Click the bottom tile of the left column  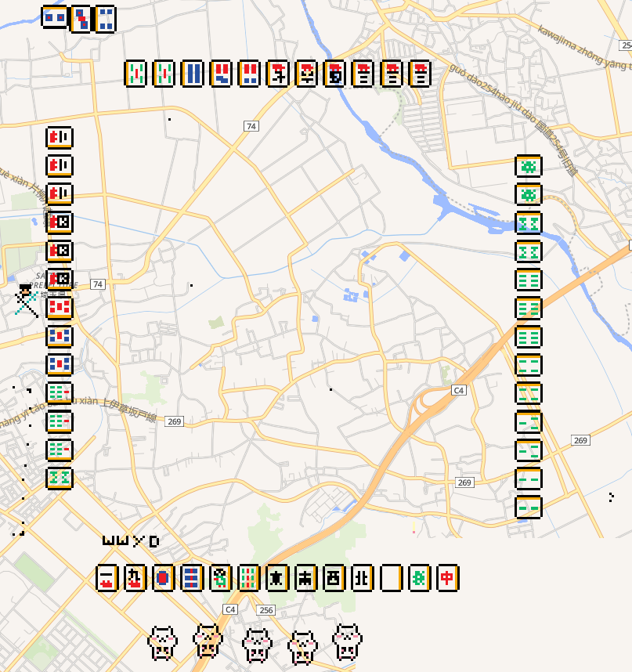point(60,479)
